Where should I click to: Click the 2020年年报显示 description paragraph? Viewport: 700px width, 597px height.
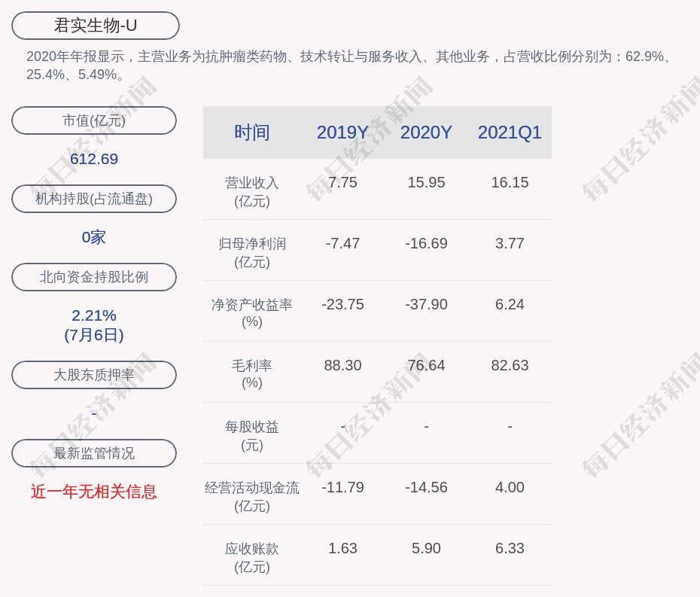pos(349,65)
